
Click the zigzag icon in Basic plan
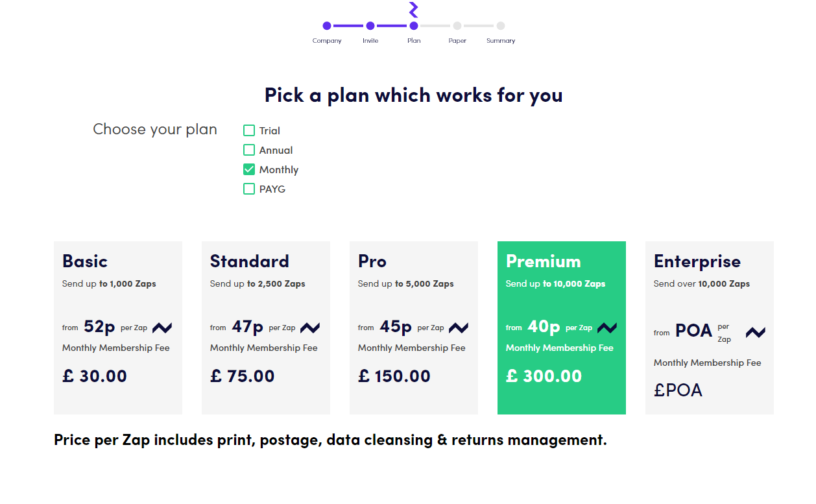click(x=162, y=328)
